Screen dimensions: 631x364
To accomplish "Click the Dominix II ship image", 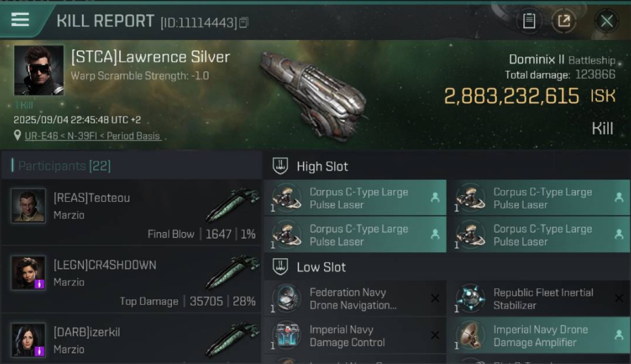I will pyautogui.click(x=312, y=95).
